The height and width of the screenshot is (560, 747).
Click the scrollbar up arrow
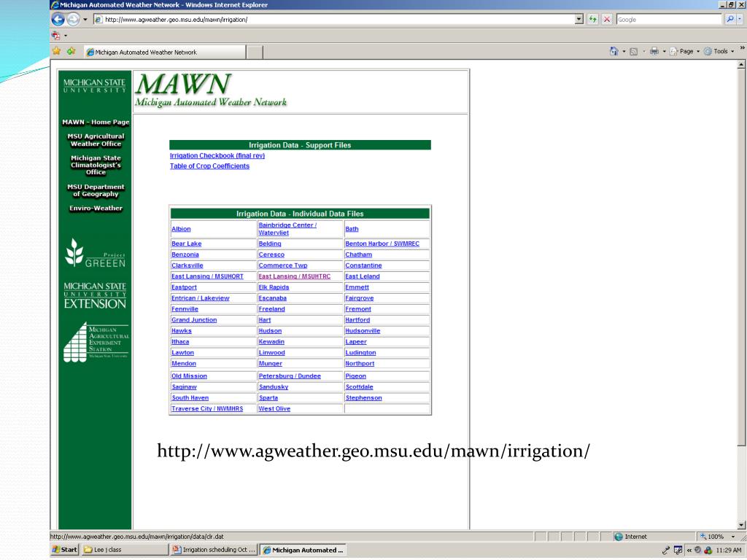(741, 65)
